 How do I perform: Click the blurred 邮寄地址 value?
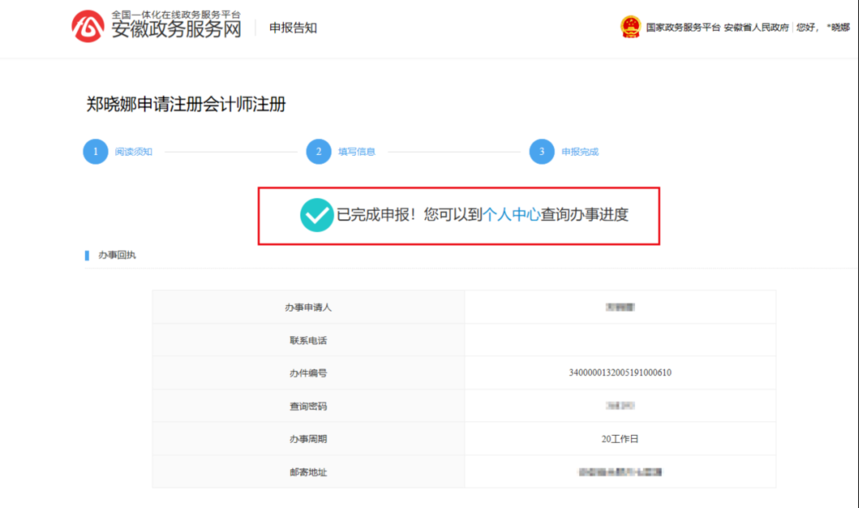(620, 472)
